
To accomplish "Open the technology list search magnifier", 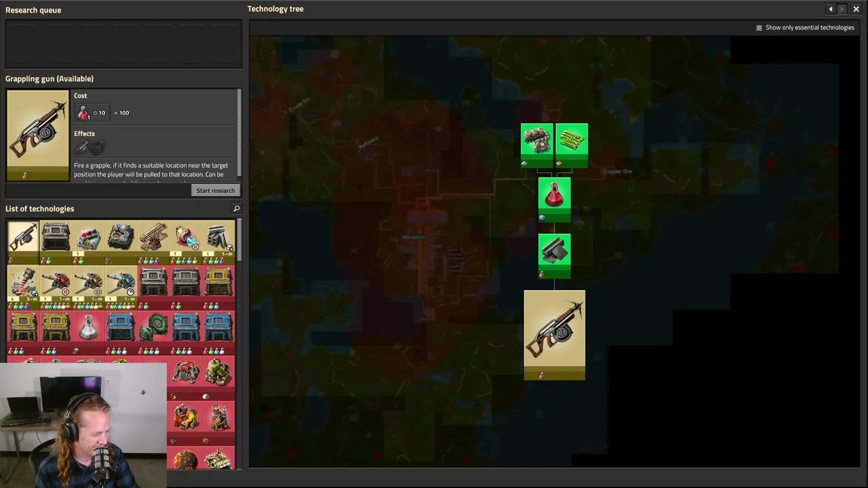I will click(237, 209).
